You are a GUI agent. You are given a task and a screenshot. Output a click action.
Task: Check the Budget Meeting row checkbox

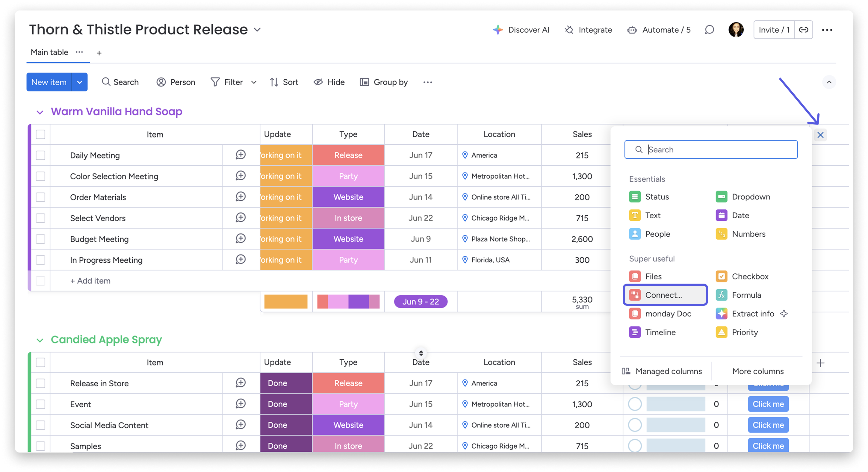coord(40,239)
